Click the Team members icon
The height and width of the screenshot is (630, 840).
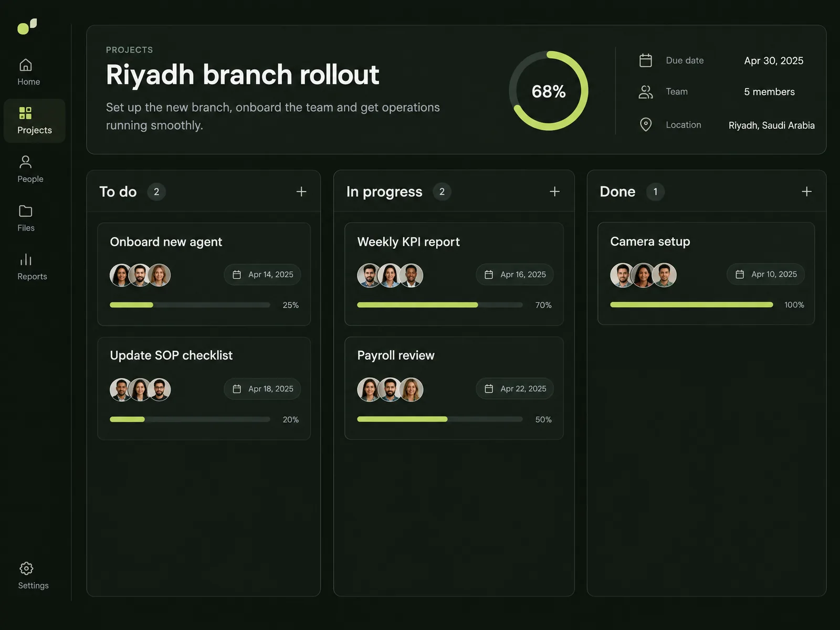pos(646,92)
